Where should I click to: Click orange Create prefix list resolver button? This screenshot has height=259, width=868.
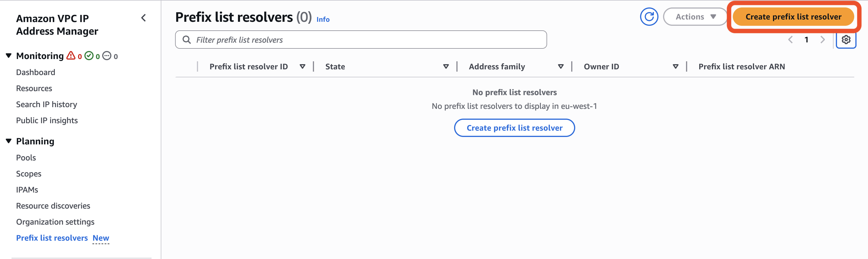click(x=793, y=17)
